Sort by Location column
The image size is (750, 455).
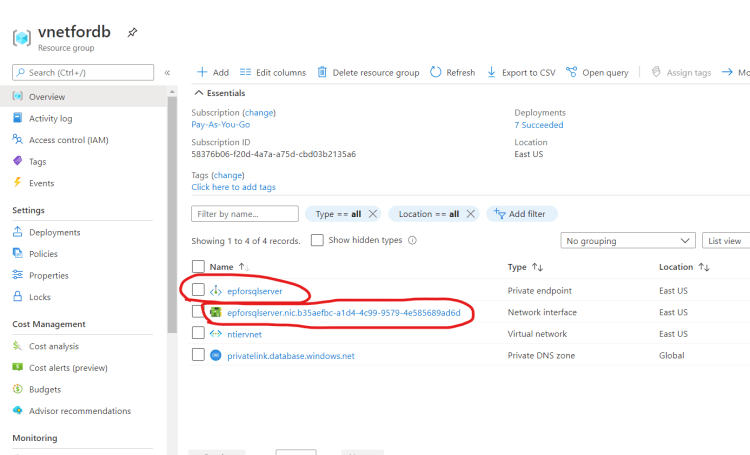[684, 267]
